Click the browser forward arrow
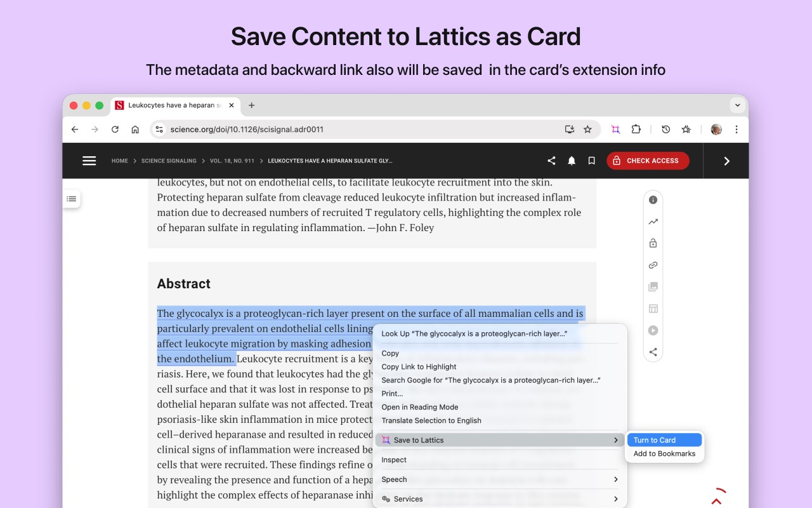The width and height of the screenshot is (812, 508). click(x=95, y=130)
